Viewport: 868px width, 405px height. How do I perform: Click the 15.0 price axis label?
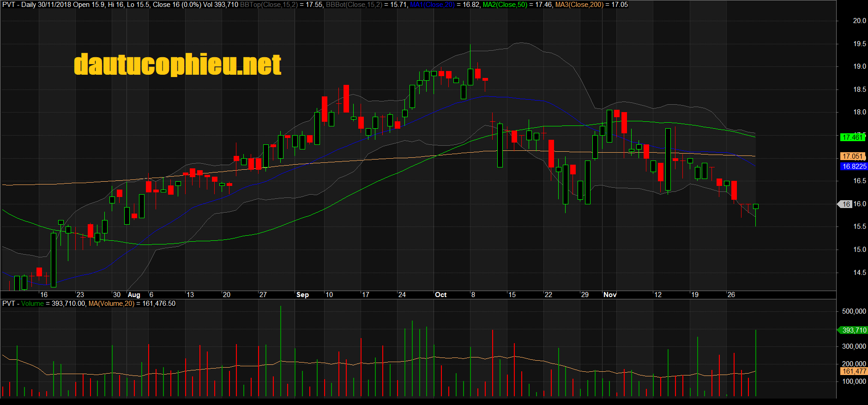(860, 250)
